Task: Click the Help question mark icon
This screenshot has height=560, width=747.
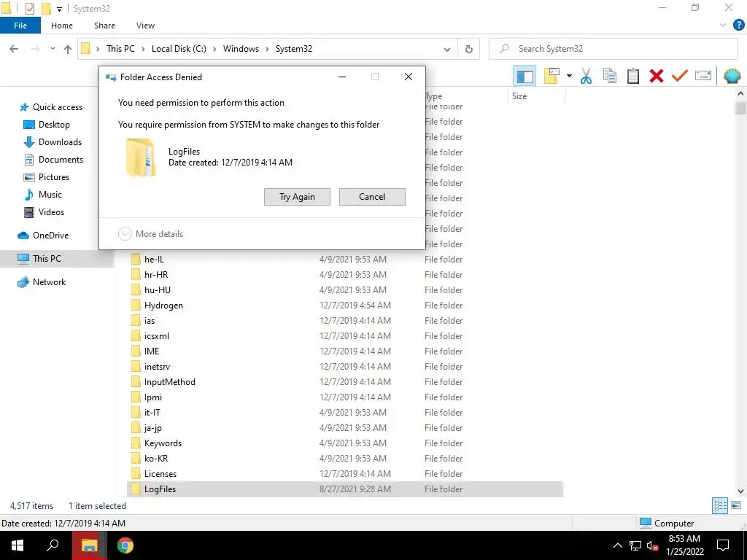Action: 738,26
